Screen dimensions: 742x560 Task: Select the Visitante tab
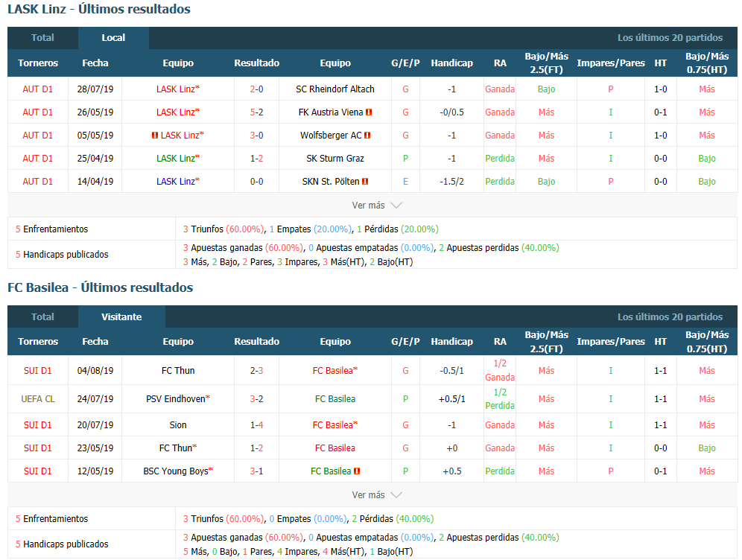point(121,317)
